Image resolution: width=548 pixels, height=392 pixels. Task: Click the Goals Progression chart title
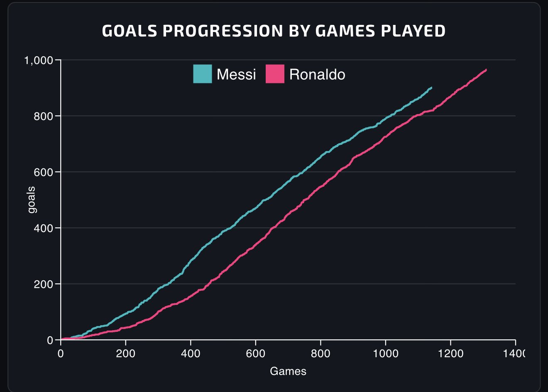coord(274,31)
